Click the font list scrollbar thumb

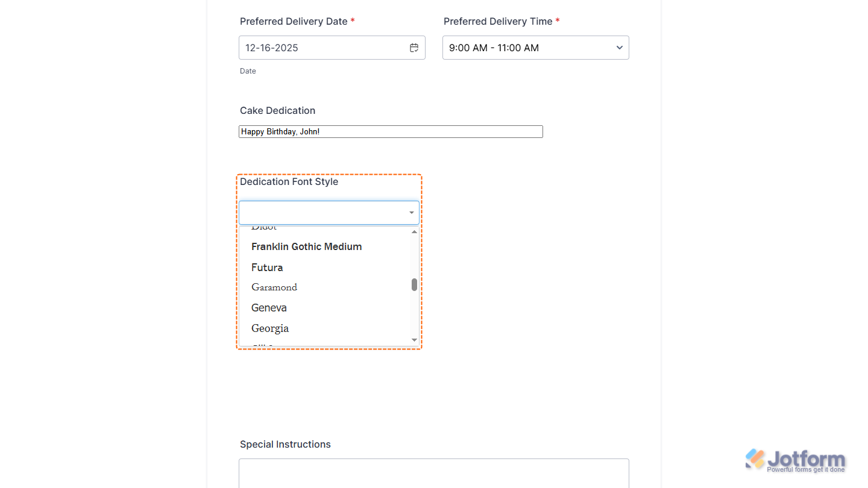pos(414,286)
